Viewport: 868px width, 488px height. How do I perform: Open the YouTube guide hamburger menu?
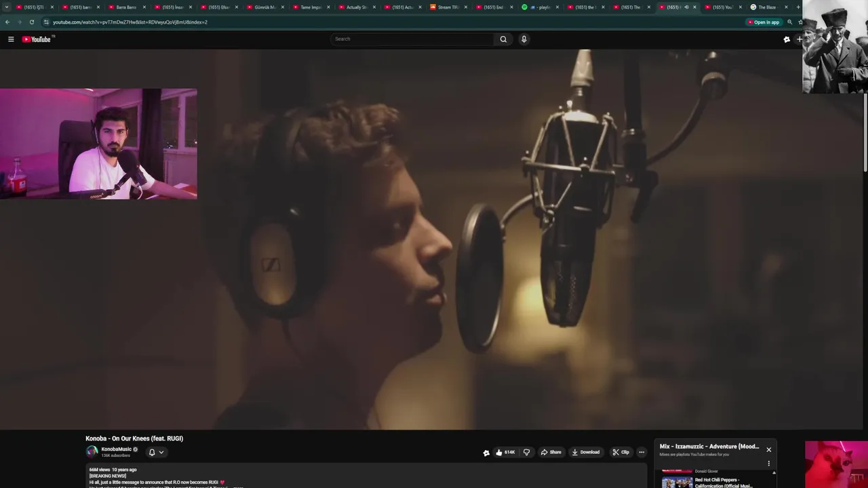coord(11,39)
